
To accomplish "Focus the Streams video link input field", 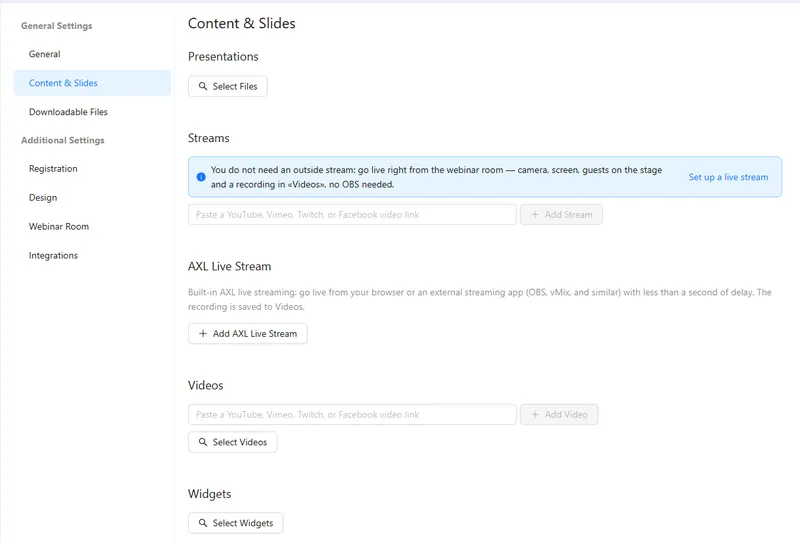I will click(x=352, y=214).
